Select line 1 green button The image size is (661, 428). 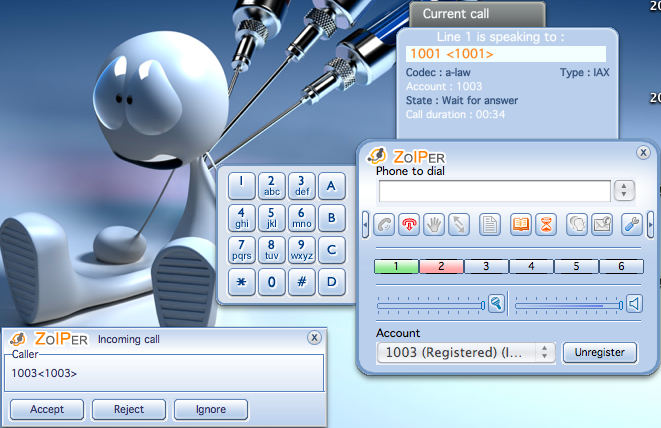[x=396, y=266]
